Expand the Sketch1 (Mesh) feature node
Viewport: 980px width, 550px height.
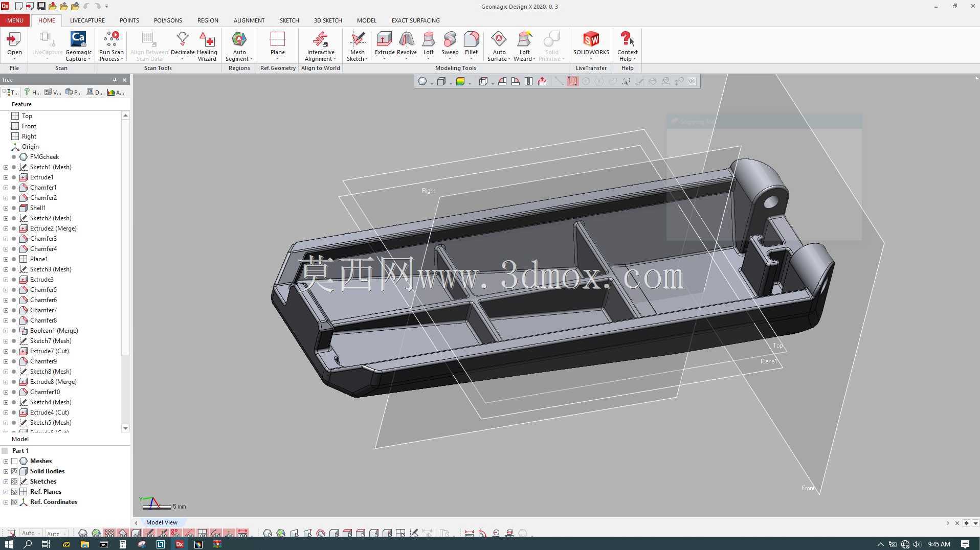click(6, 167)
